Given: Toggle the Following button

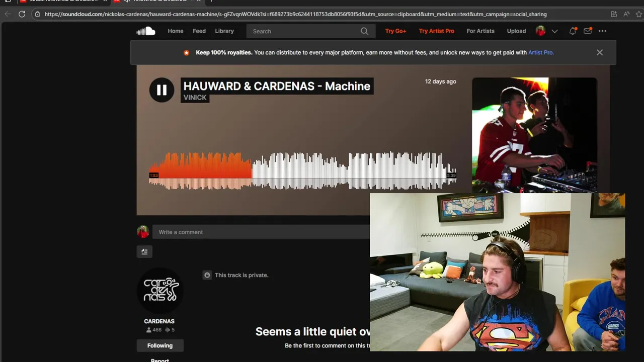Looking at the screenshot, I should tap(160, 345).
